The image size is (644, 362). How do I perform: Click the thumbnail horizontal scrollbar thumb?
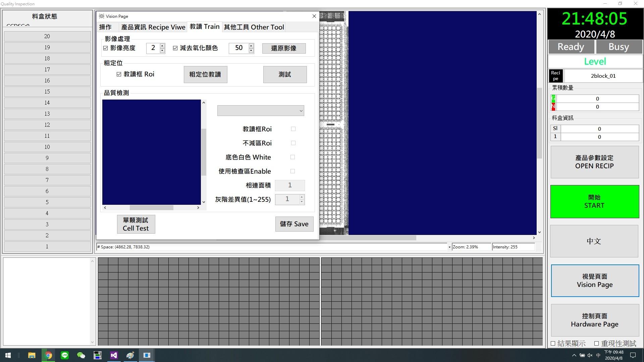coord(151,208)
